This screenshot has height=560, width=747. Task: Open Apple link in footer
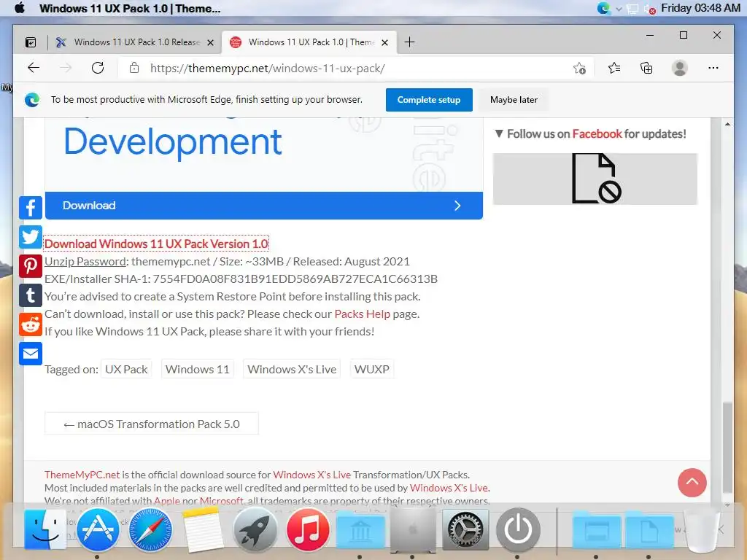click(x=167, y=500)
